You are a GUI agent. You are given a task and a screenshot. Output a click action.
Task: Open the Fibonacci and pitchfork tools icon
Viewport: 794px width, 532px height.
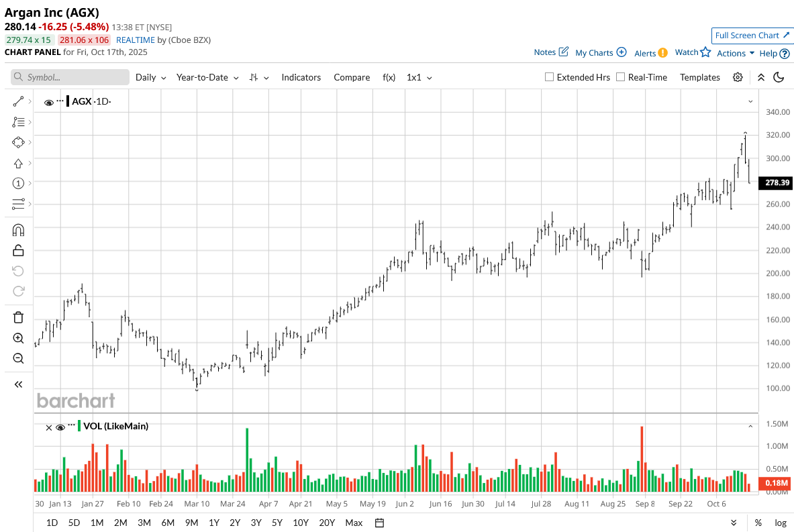(x=18, y=122)
